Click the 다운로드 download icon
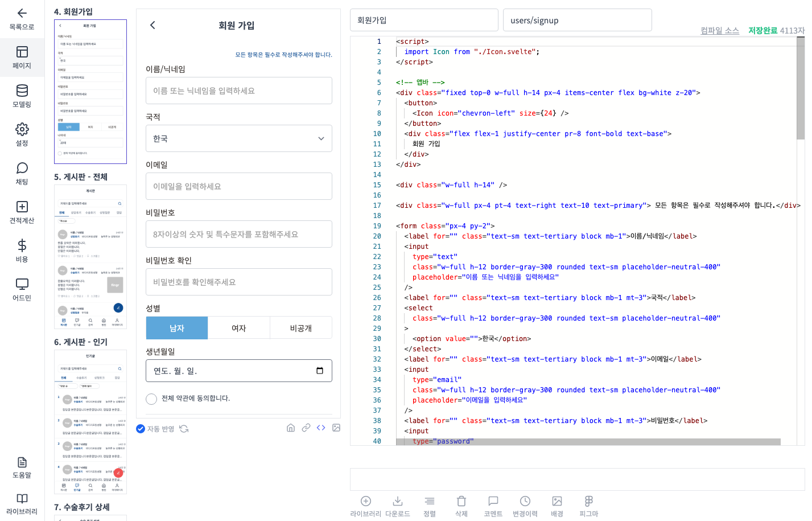This screenshot has height=521, width=812. [x=398, y=501]
